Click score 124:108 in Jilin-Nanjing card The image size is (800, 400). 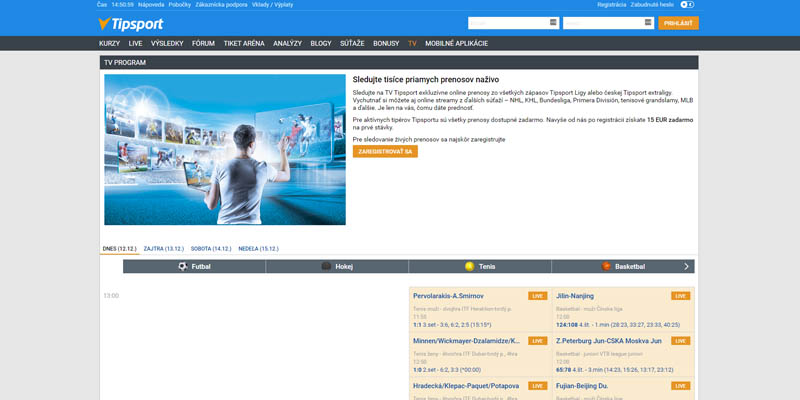[x=567, y=324]
